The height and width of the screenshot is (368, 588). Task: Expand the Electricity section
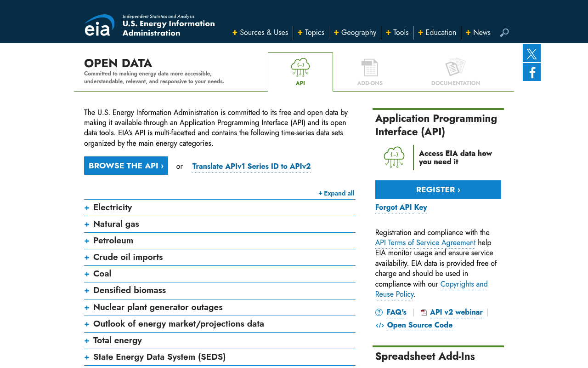(x=220, y=207)
